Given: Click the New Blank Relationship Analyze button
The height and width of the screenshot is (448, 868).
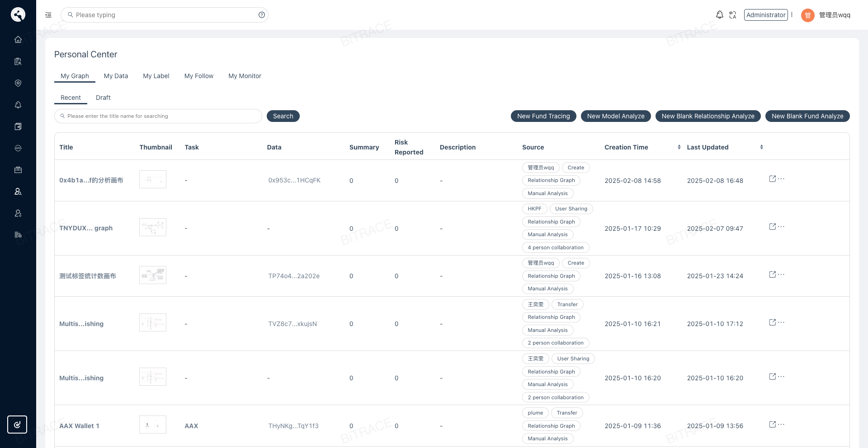Looking at the screenshot, I should [x=708, y=116].
